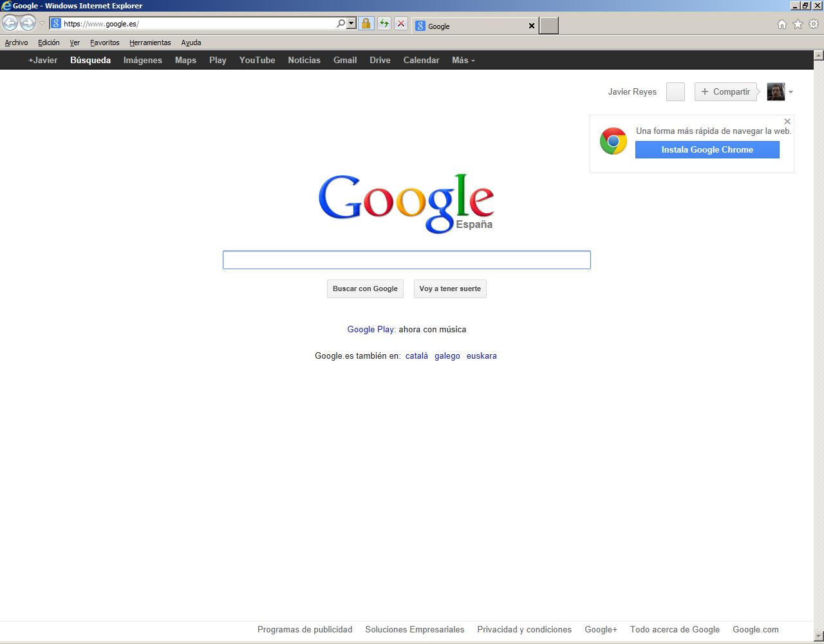This screenshot has width=824, height=644.
Task: Expand the address bar autocomplete dropdown
Action: 351,24
